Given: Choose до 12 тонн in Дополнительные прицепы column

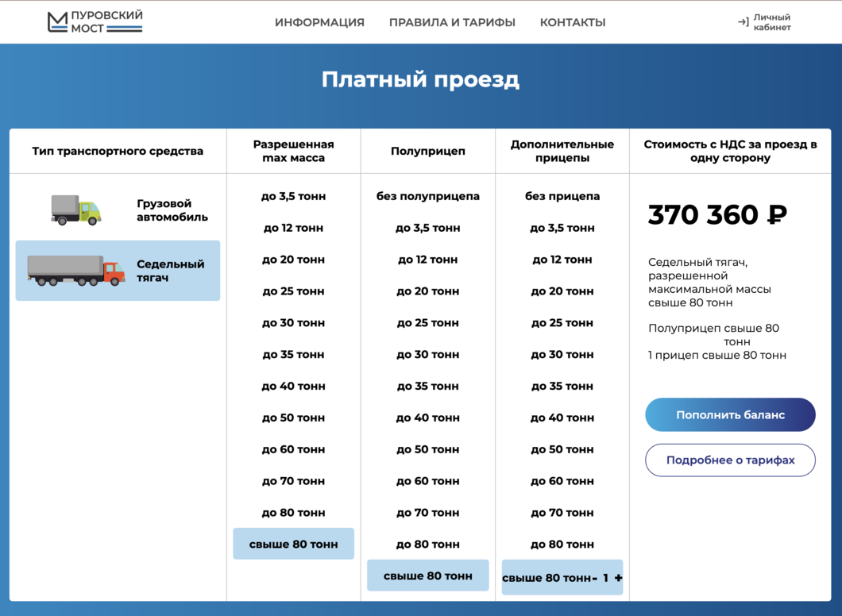Looking at the screenshot, I should coord(562,260).
